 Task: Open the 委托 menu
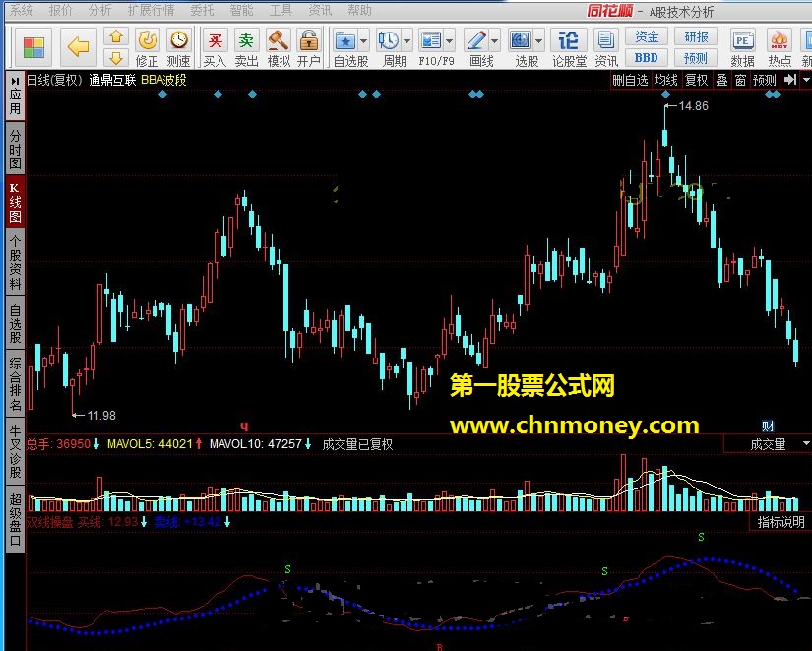coord(202,10)
